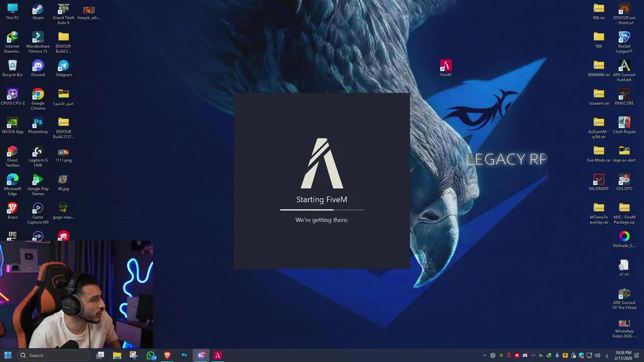Screen dimensions: 644x362
Task: Open the 1111.png image file
Action: tap(63, 154)
